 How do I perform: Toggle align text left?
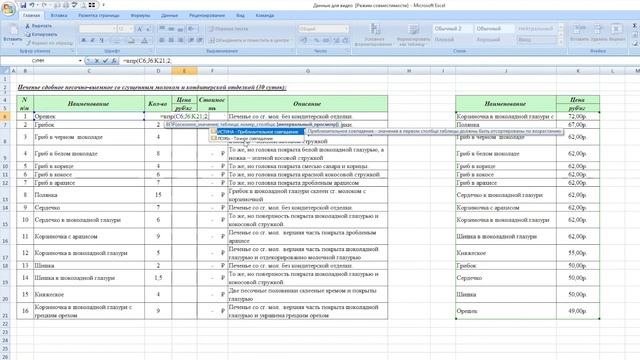[162, 40]
